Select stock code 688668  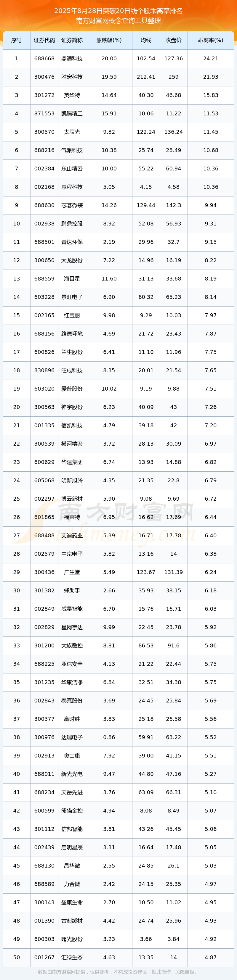pos(44,59)
